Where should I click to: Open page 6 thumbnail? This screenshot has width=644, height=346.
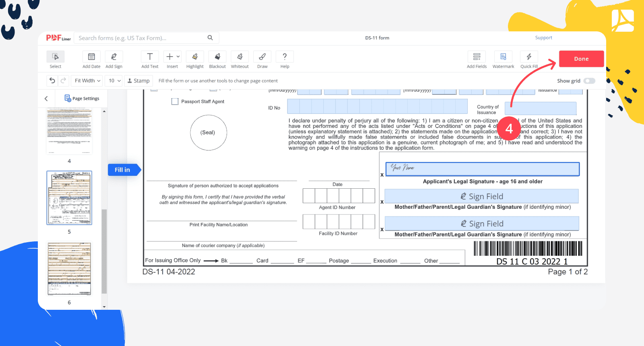tap(69, 269)
